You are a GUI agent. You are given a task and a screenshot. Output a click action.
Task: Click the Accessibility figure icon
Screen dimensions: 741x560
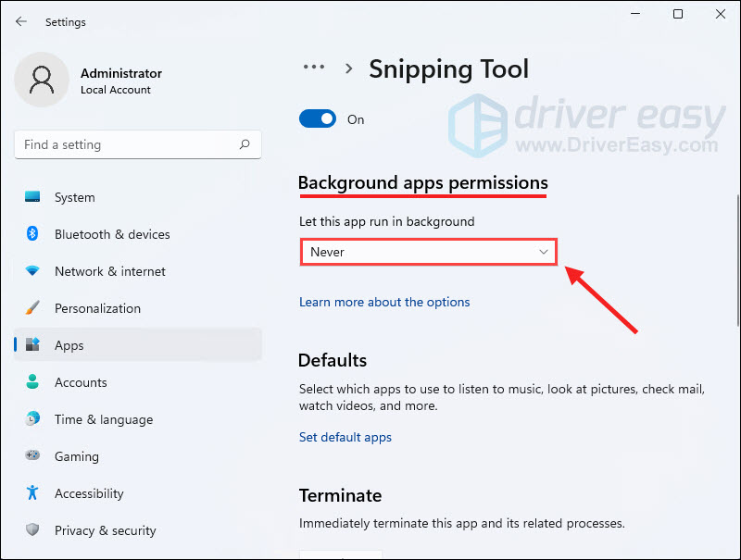[x=32, y=492]
